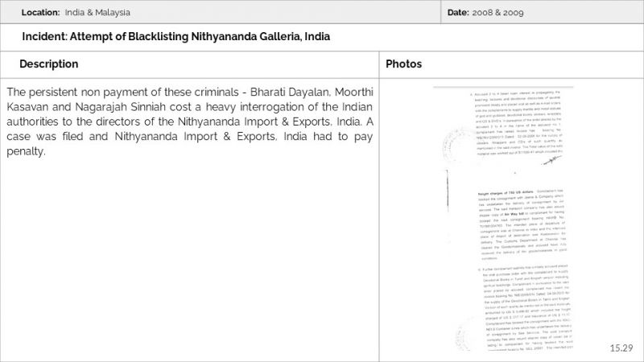
Task: Click the 'Incident:' word in heading
Action: click(44, 37)
